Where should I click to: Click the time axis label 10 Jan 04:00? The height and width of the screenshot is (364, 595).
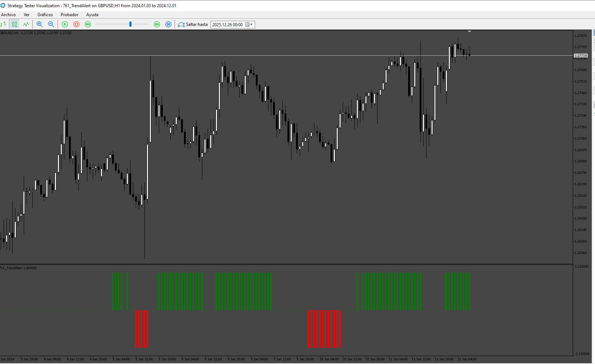[329, 359]
